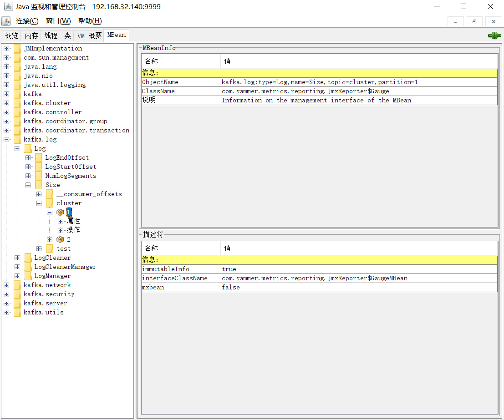The height and width of the screenshot is (420, 504).
Task: Switch to the 概览 tab
Action: (11, 35)
